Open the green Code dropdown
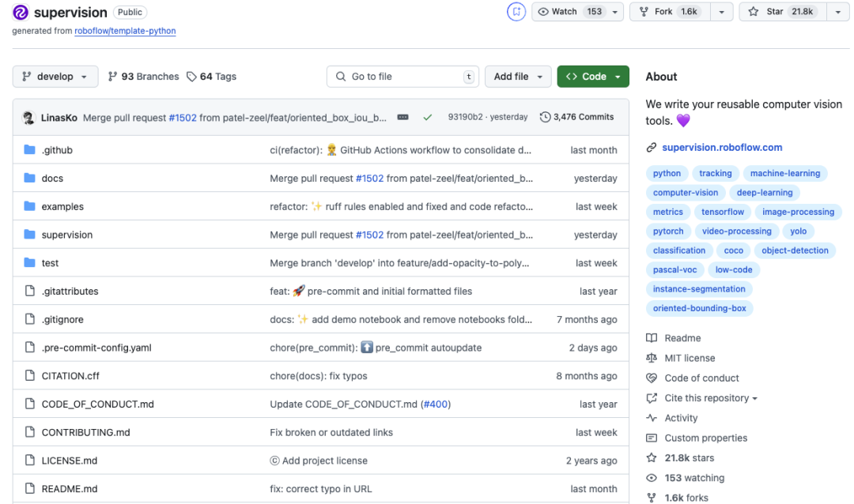854x504 pixels. pyautogui.click(x=593, y=77)
